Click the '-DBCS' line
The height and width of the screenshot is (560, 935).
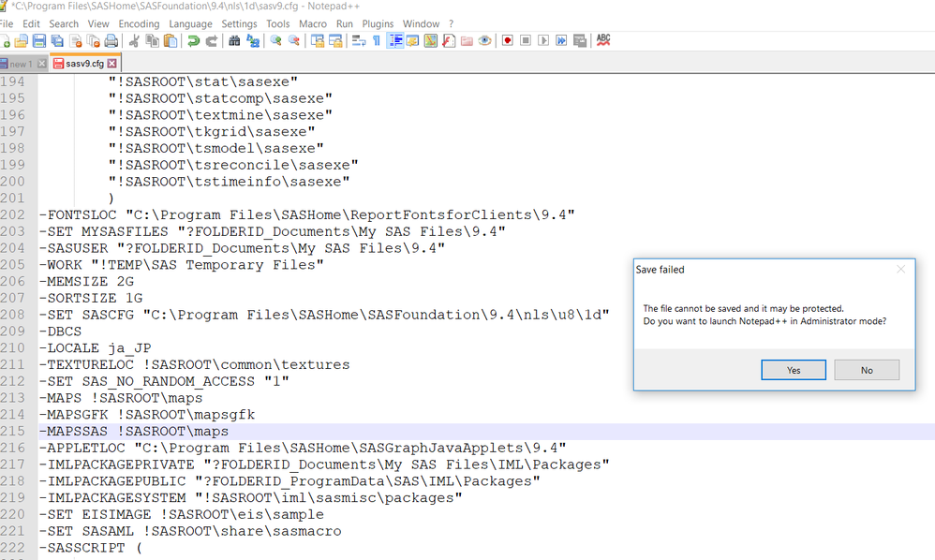click(x=60, y=332)
